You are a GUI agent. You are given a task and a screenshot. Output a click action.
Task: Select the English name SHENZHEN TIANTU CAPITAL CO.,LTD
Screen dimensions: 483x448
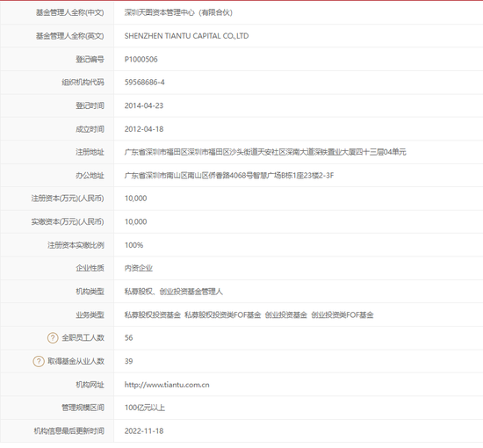click(186, 36)
